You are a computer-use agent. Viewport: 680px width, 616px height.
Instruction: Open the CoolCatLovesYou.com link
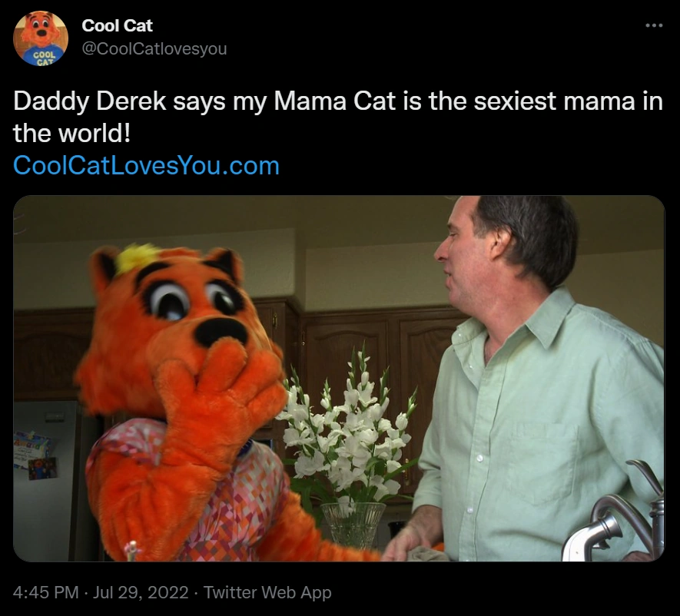pos(146,165)
